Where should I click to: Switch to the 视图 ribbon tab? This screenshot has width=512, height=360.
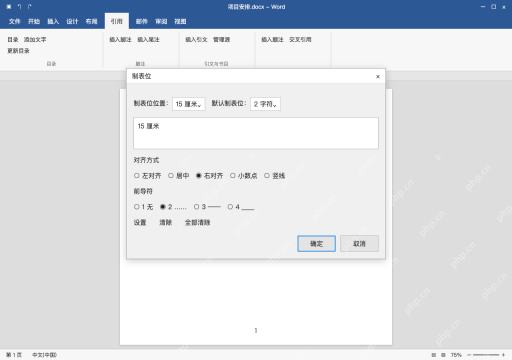point(180,21)
